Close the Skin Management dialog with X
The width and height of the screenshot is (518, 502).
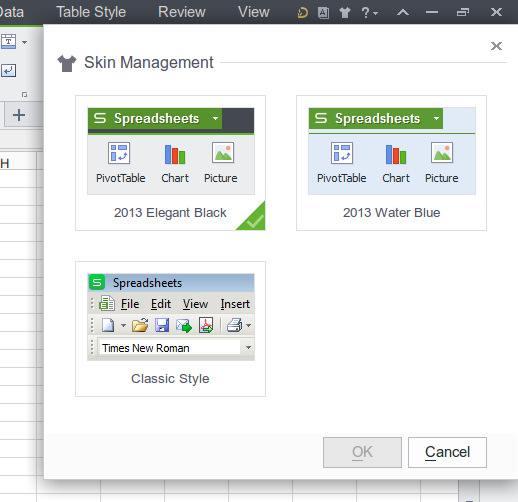496,46
